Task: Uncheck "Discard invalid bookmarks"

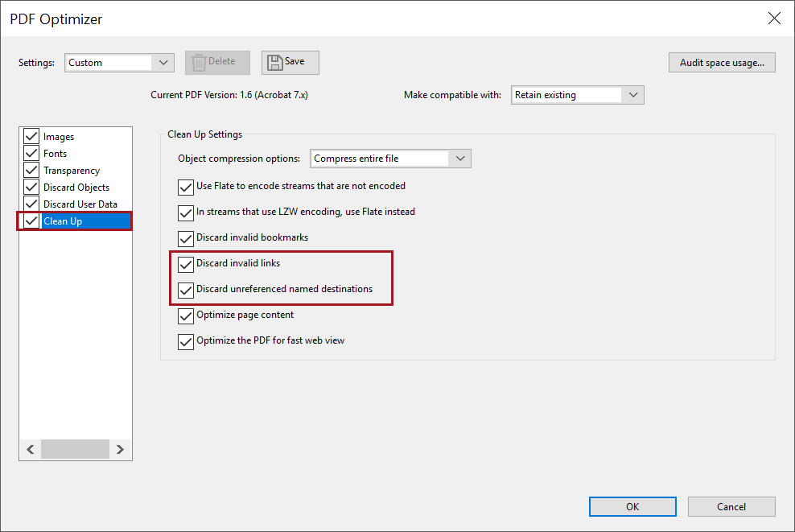Action: click(186, 237)
